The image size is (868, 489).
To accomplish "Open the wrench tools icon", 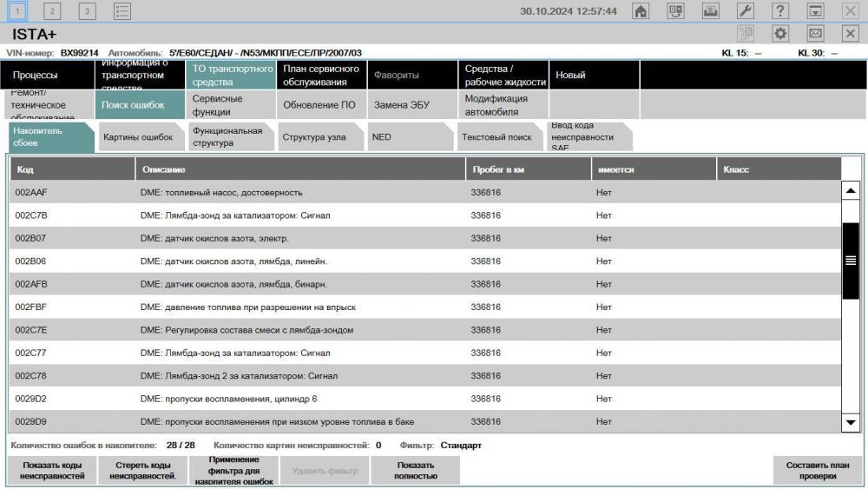I will tap(745, 11).
